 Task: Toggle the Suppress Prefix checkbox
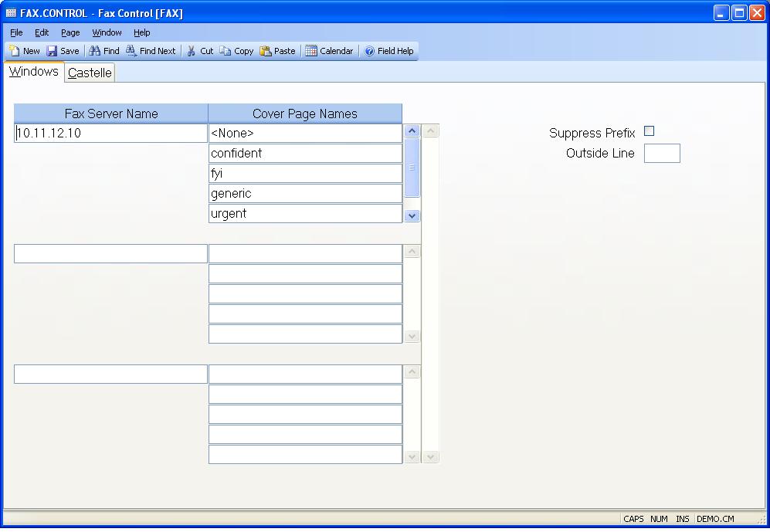coord(650,131)
